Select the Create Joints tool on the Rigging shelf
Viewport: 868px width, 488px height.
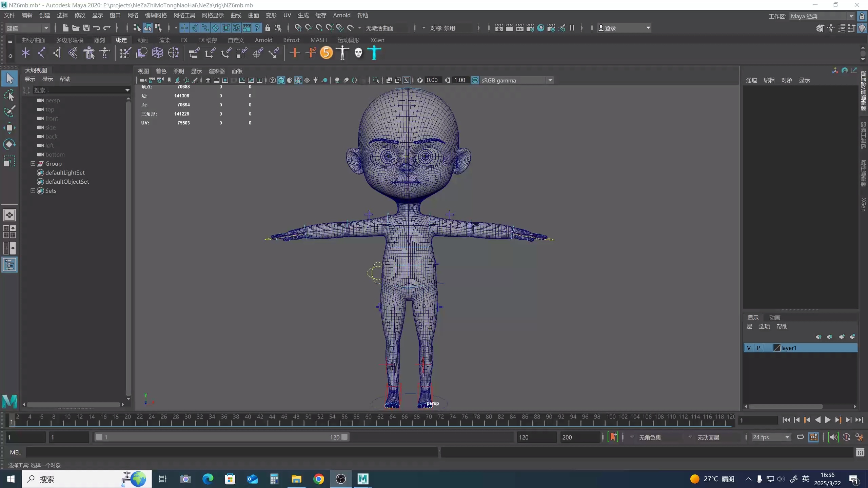tap(42, 53)
